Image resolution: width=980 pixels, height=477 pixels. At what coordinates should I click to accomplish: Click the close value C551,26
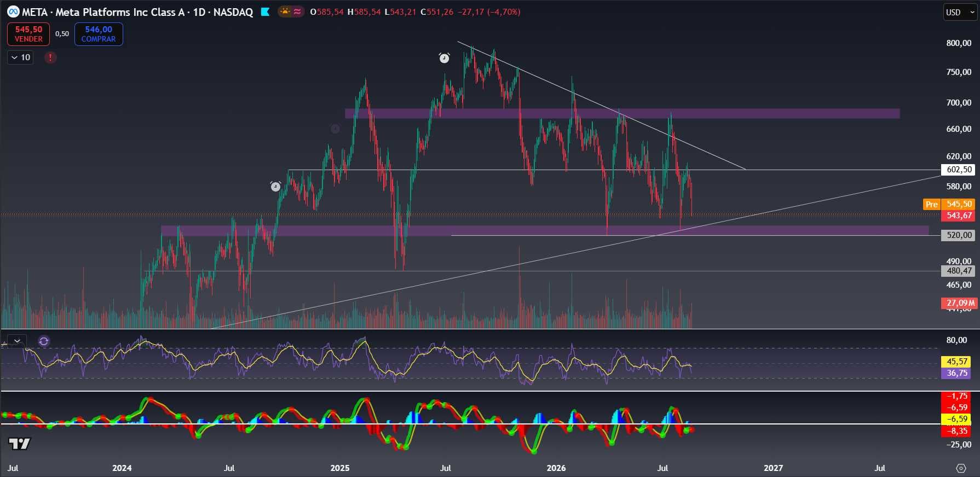point(437,11)
